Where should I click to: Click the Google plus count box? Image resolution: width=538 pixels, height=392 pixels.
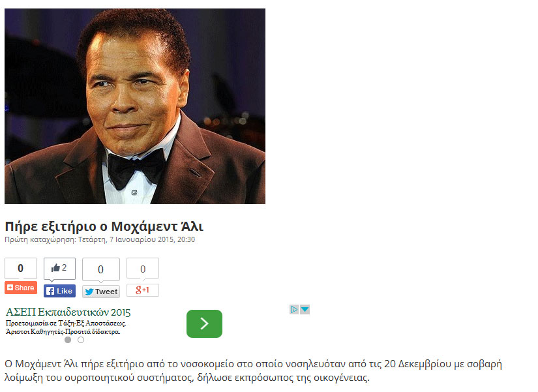click(143, 269)
